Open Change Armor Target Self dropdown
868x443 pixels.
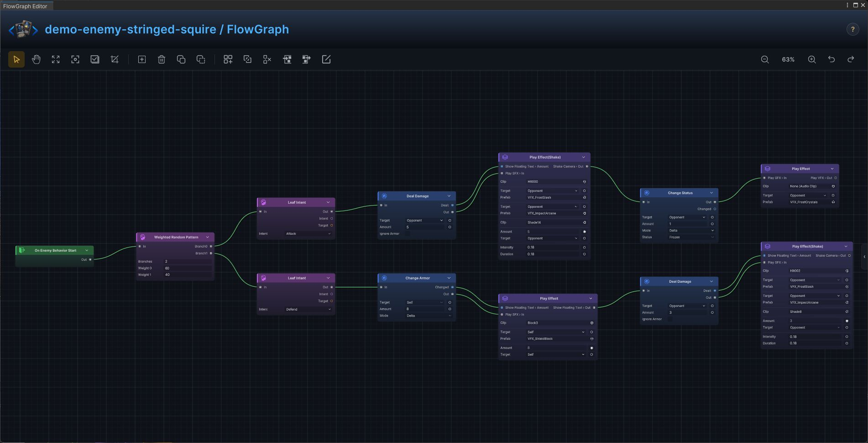click(x=425, y=302)
